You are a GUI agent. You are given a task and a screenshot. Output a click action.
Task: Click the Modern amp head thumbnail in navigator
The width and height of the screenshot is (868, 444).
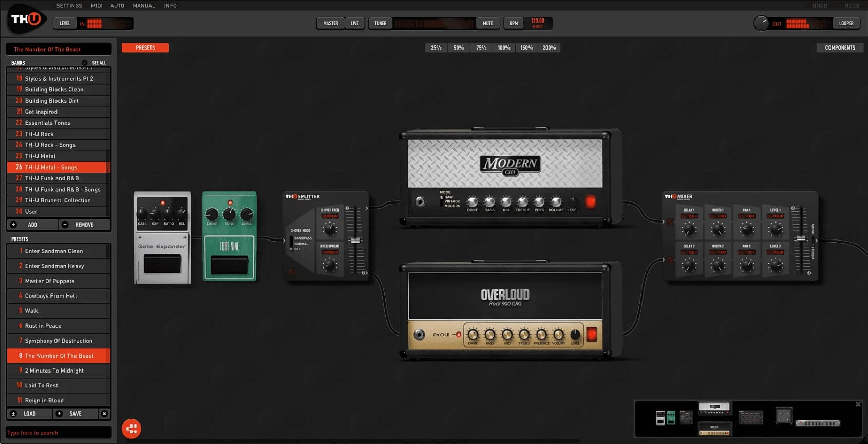714,409
